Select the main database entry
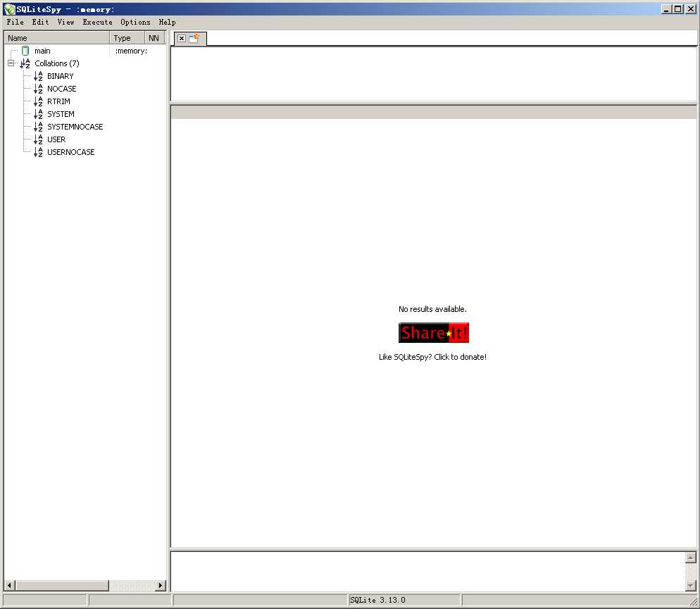This screenshot has height=609, width=700. (42, 51)
